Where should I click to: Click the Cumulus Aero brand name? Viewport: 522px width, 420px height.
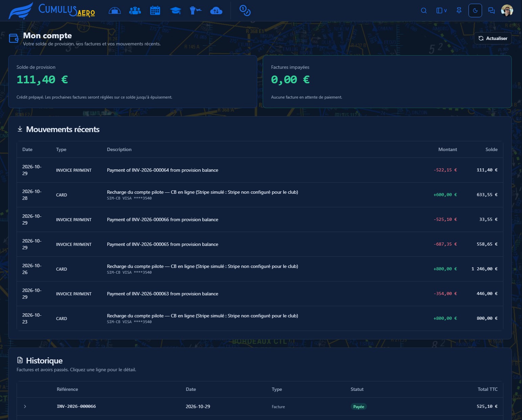point(67,10)
